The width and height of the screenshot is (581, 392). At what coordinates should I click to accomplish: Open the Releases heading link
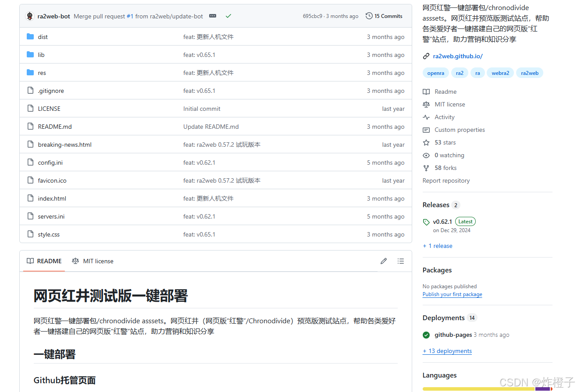[441, 205]
